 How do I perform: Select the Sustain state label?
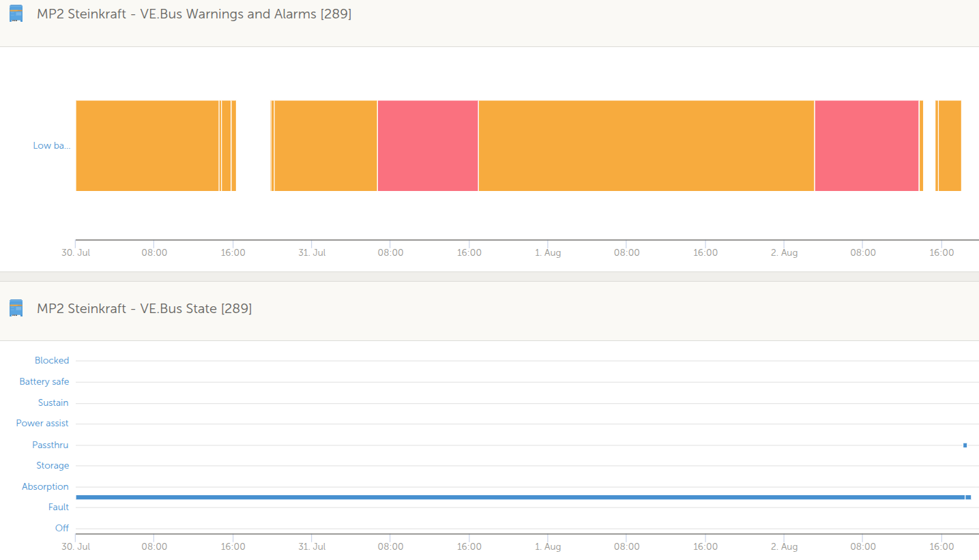pyautogui.click(x=53, y=402)
